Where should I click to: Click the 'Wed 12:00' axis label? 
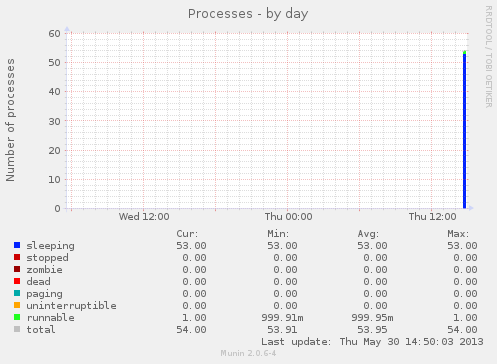144,217
